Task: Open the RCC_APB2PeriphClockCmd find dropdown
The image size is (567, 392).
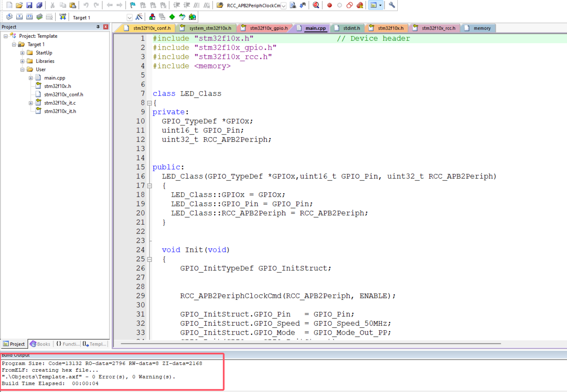Action: pyautogui.click(x=283, y=6)
